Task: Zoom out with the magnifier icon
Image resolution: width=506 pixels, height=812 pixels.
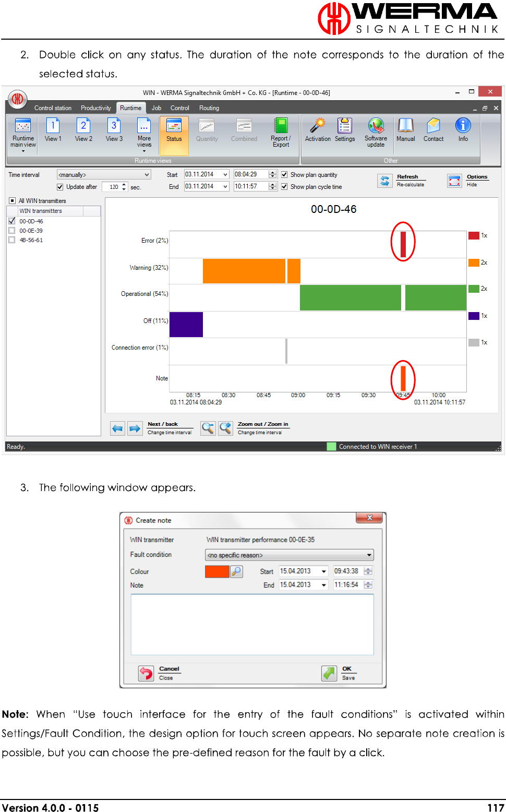Action: tap(208, 428)
